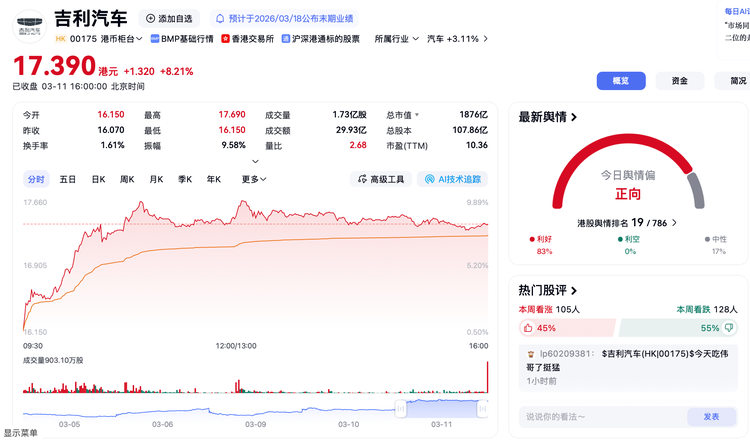Select the 资金 tab

click(679, 81)
